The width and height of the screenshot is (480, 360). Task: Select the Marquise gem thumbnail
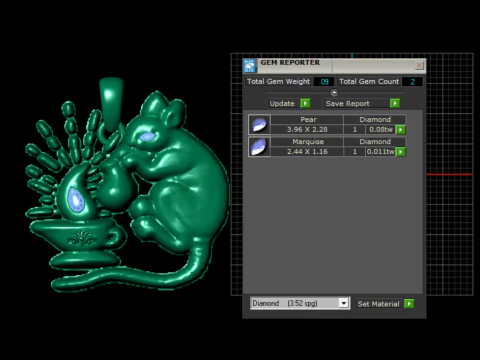(259, 147)
